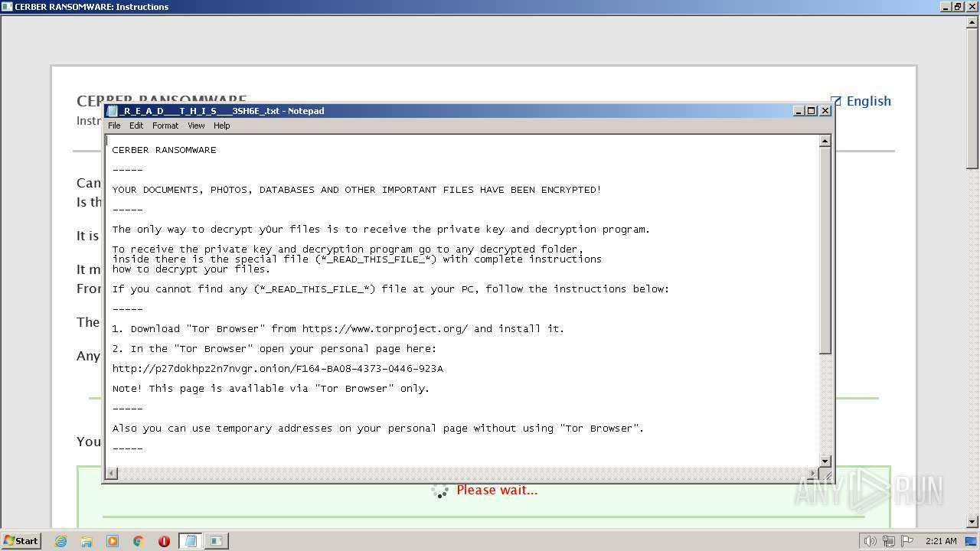Image resolution: width=980 pixels, height=551 pixels.
Task: Close the Cerber Ransomware instructions window
Action: (971, 7)
